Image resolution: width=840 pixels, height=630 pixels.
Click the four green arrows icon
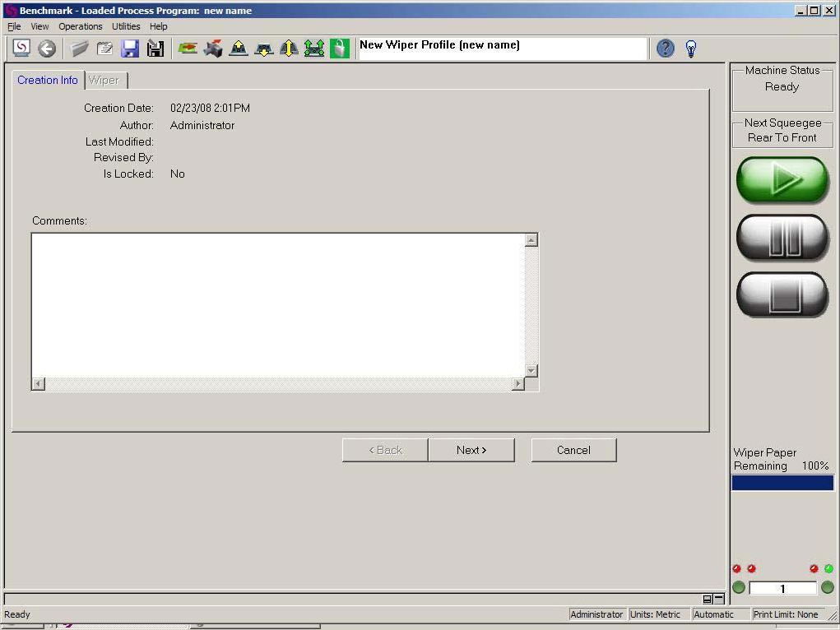(x=314, y=49)
